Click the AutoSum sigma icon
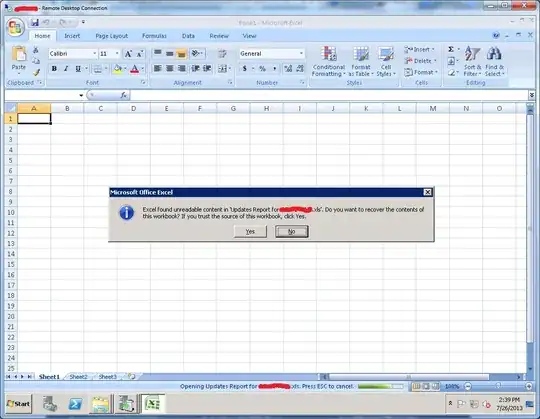The height and width of the screenshot is (419, 540). pos(451,50)
